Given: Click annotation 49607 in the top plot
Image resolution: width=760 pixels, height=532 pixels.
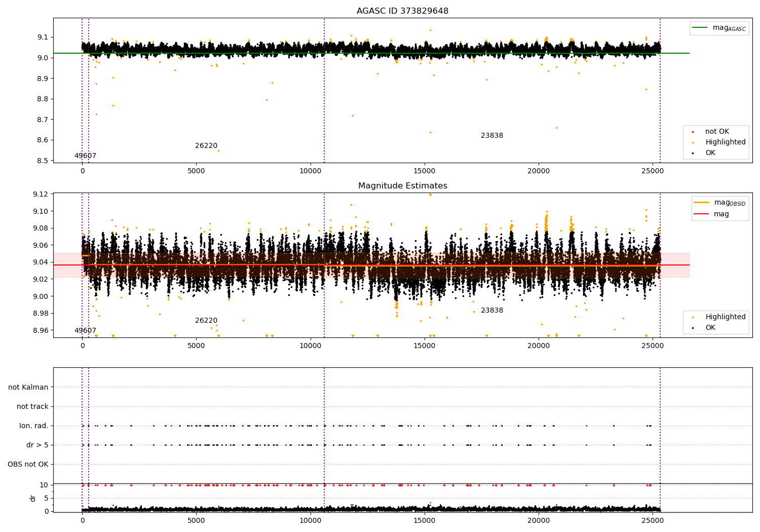Looking at the screenshot, I should [85, 156].
